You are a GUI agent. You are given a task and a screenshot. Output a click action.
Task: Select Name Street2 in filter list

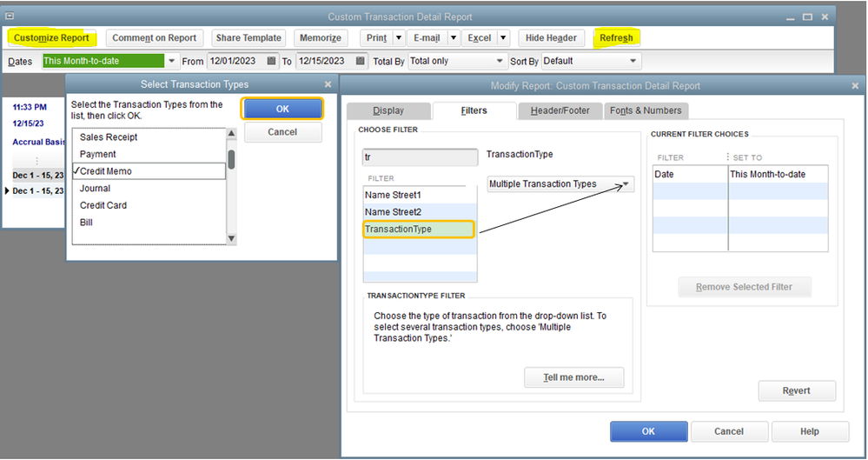(420, 211)
